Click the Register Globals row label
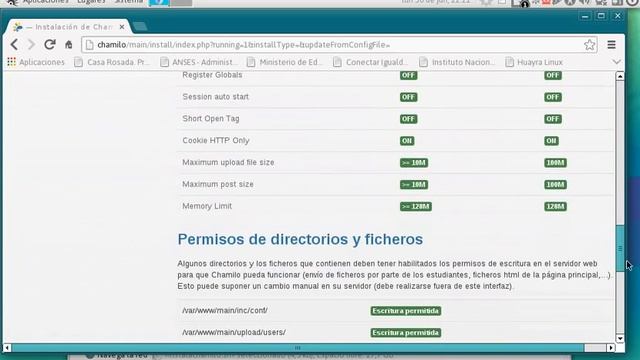Viewport: 640px width, 360px height. tap(212, 75)
